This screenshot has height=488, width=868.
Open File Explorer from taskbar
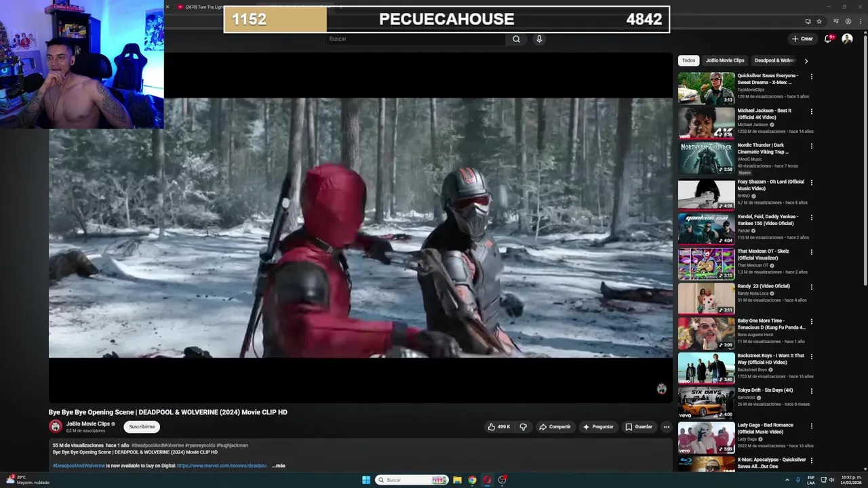coord(457,480)
